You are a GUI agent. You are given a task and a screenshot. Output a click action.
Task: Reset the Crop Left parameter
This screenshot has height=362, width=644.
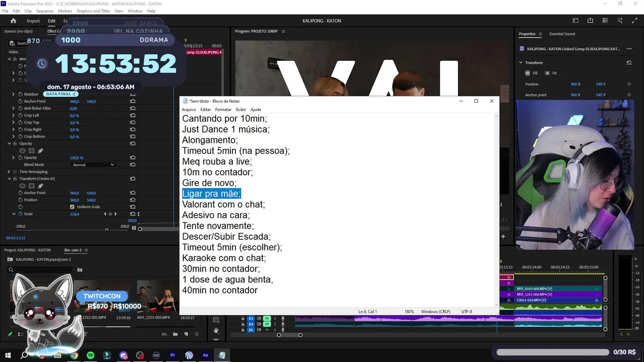click(x=133, y=116)
